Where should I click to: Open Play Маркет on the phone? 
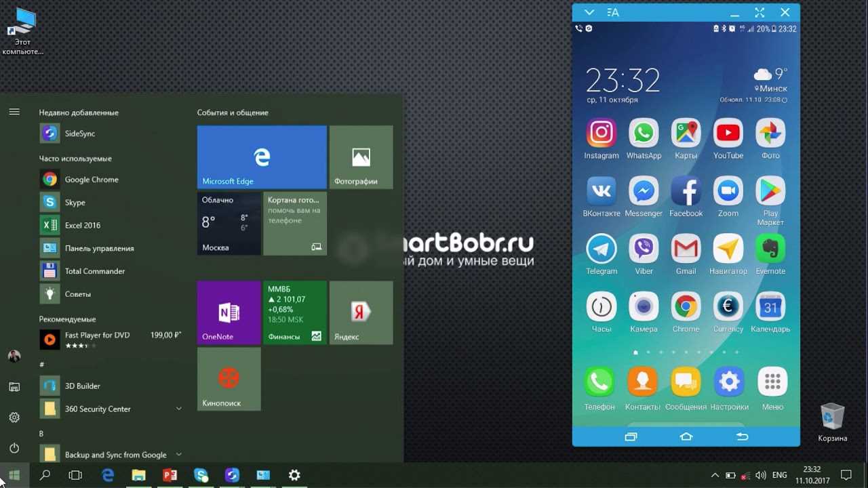click(770, 191)
